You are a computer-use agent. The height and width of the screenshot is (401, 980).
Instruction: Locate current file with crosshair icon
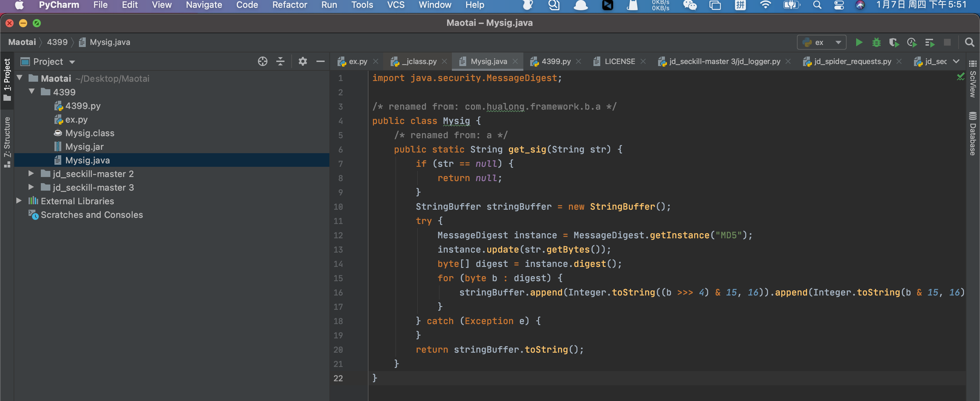(x=262, y=61)
